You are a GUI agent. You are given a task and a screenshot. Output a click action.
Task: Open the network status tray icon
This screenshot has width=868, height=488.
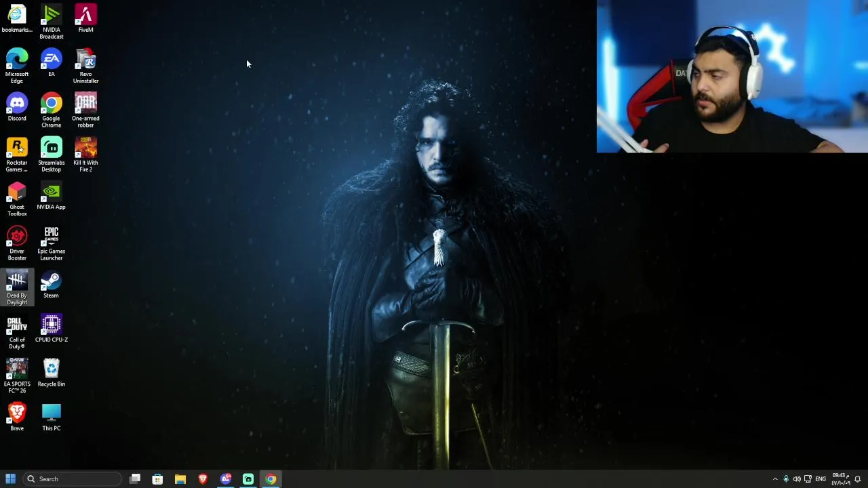tap(808, 479)
